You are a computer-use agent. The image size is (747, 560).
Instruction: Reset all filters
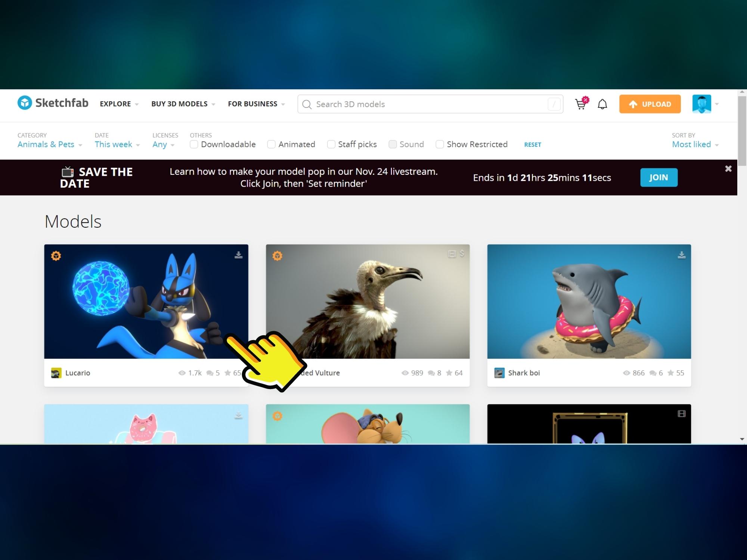(533, 144)
